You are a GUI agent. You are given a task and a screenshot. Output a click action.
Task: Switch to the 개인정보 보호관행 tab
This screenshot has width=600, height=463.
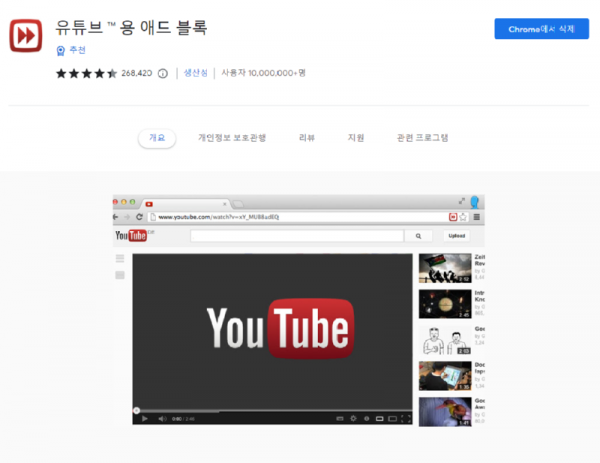point(232,138)
